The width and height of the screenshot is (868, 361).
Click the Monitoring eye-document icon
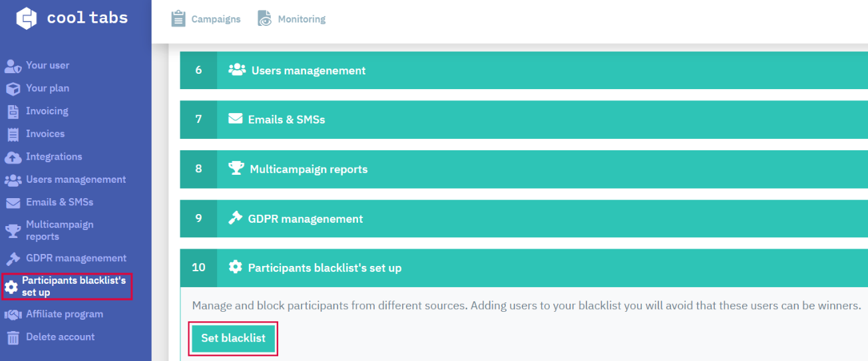265,19
